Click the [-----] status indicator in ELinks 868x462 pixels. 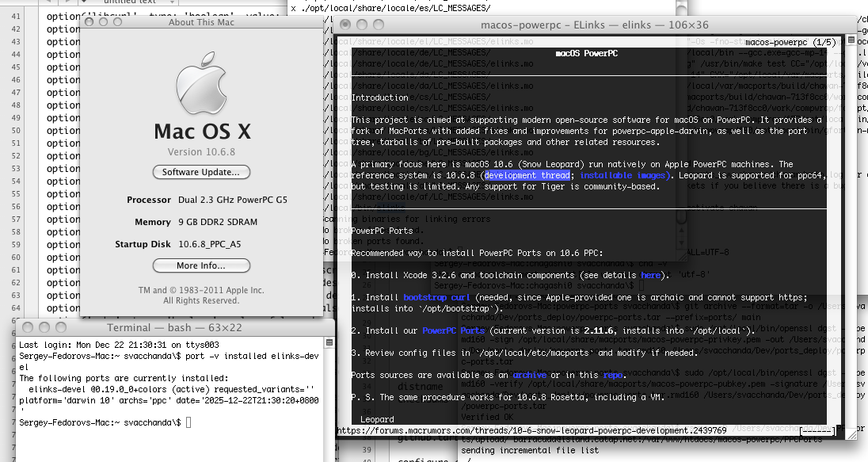coord(817,430)
